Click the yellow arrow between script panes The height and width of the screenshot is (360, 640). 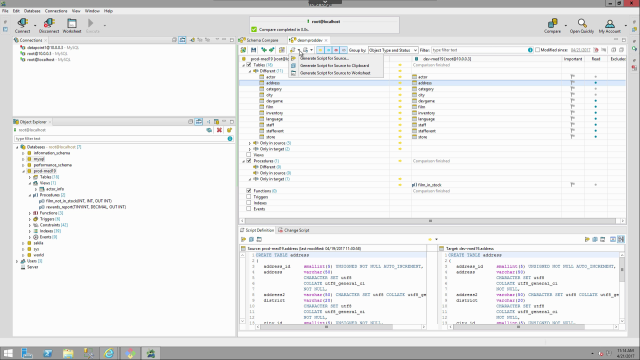click(x=430, y=239)
